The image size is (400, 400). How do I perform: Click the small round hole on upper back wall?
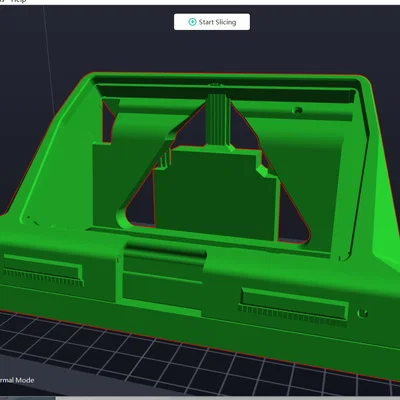tap(297, 110)
